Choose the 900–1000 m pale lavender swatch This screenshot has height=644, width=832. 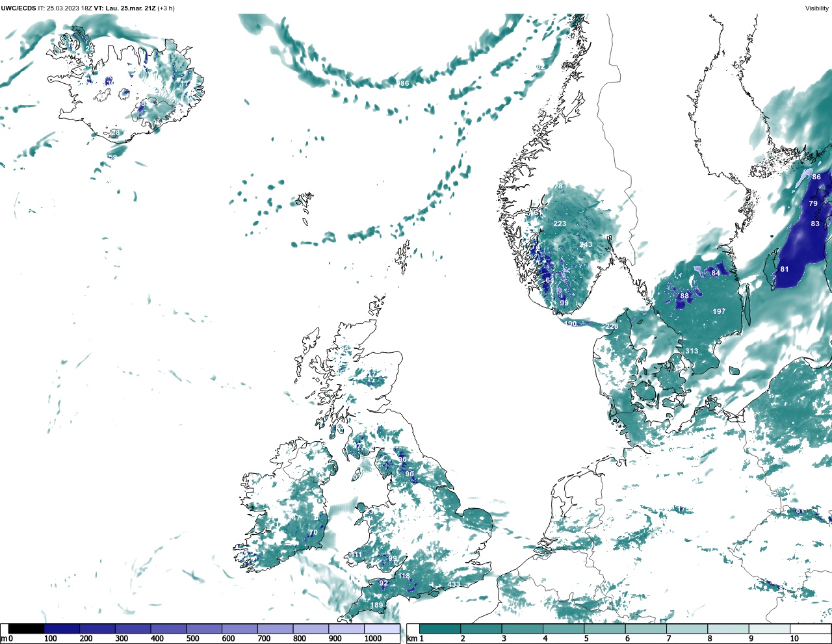coord(346,629)
